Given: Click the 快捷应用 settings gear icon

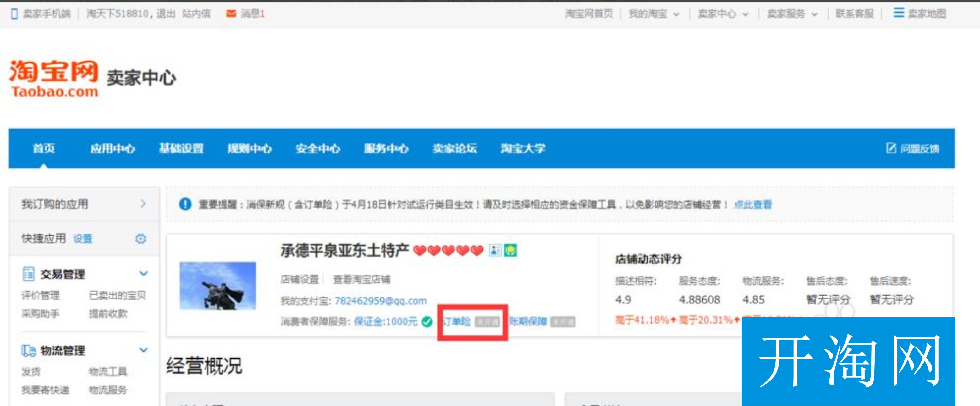Looking at the screenshot, I should [140, 239].
